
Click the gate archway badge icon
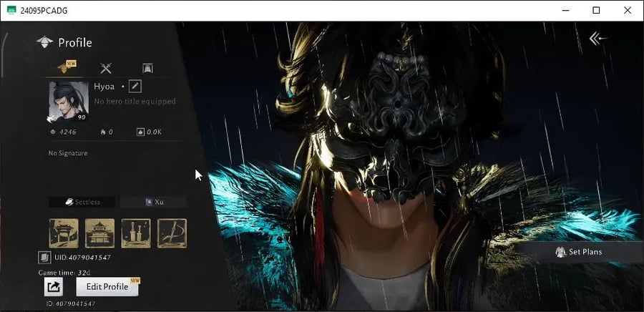pyautogui.click(x=64, y=233)
